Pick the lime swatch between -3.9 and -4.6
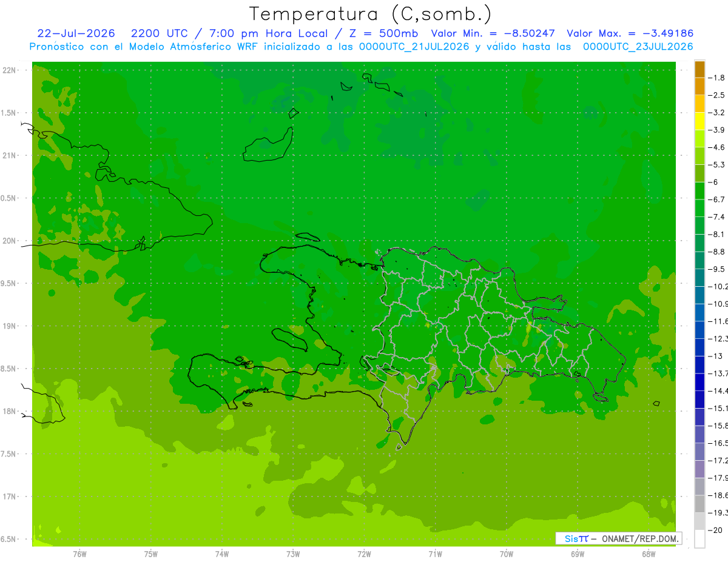Screen dimensions: 728x562 coord(699,139)
